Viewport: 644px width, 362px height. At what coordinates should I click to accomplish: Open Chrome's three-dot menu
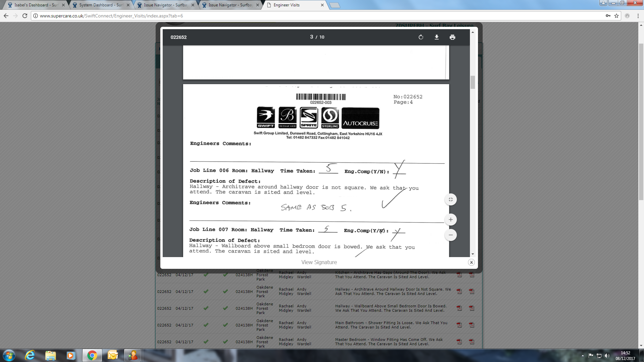(x=638, y=16)
